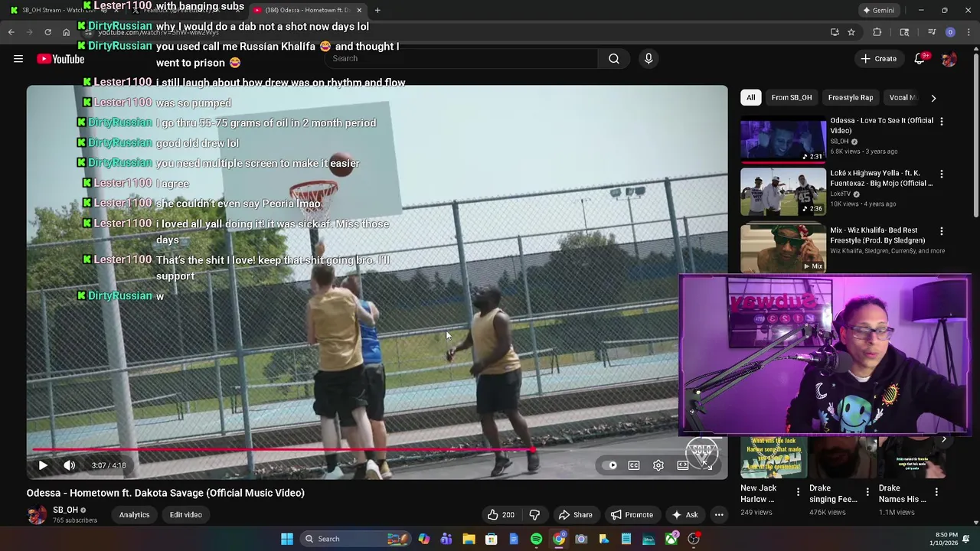Open File Explorer from the taskbar
Image resolution: width=980 pixels, height=551 pixels.
[469, 539]
